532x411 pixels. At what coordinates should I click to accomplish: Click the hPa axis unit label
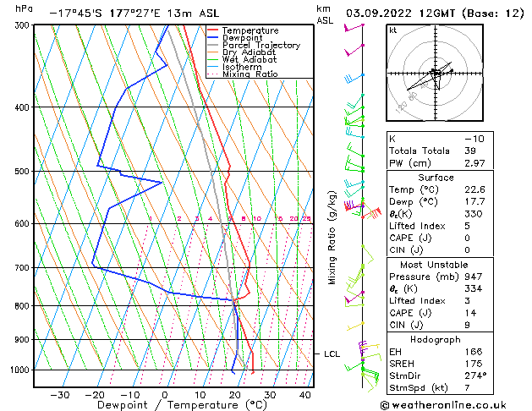[24, 8]
